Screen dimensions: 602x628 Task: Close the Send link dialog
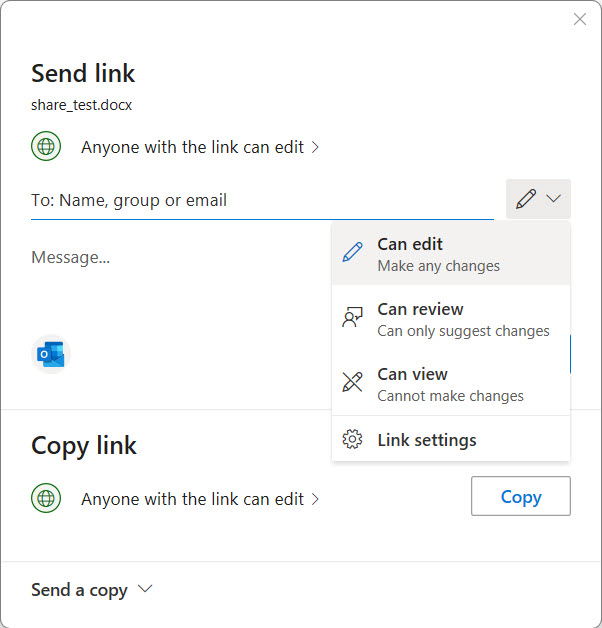pyautogui.click(x=580, y=19)
